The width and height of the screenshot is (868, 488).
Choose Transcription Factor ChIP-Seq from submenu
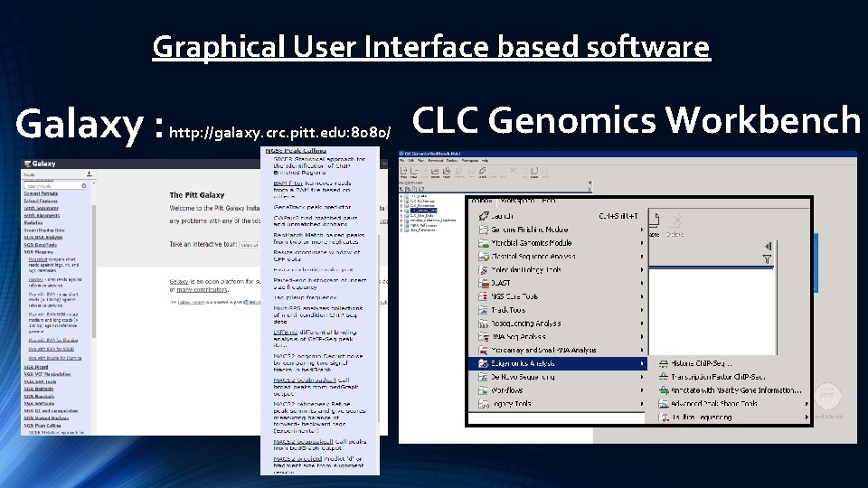coord(717,377)
